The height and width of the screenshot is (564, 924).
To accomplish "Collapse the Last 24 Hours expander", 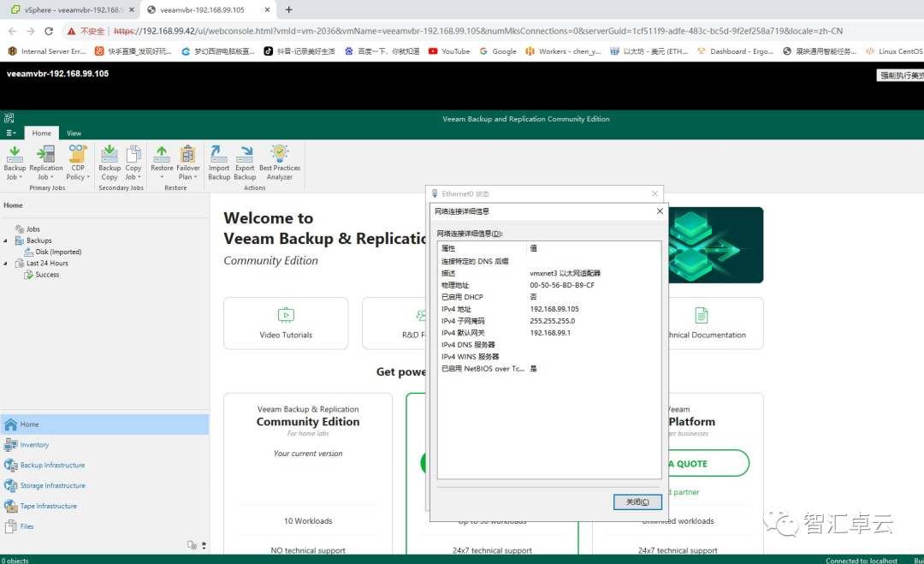I will (6, 264).
